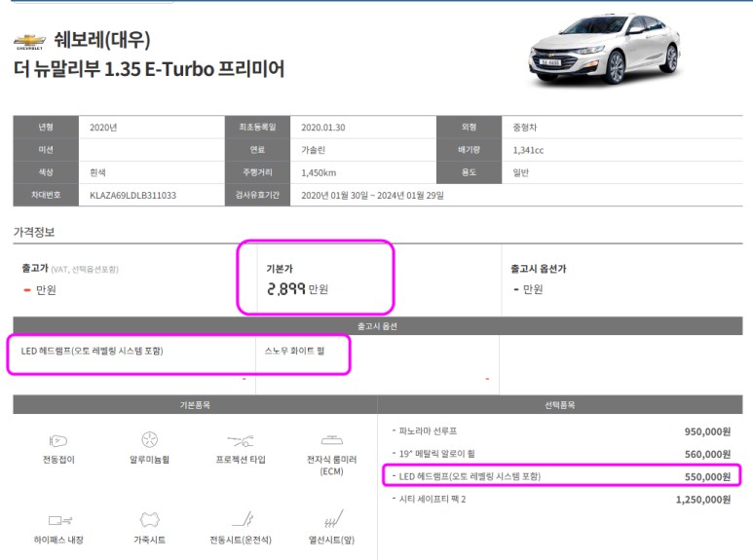Select the 열선시트(앞) heated seat icon
The height and width of the screenshot is (560, 753).
[334, 519]
